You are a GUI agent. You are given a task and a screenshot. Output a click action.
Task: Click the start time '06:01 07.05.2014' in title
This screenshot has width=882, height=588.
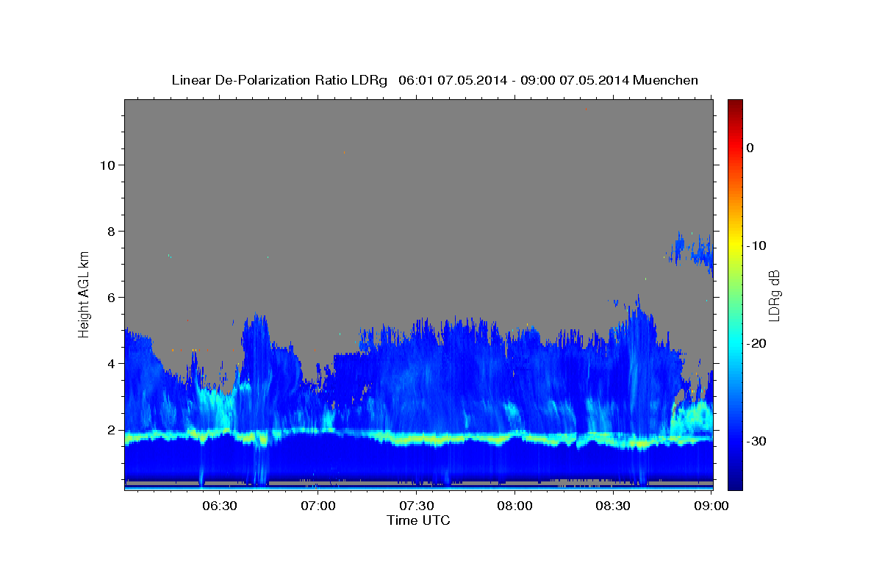pos(452,80)
